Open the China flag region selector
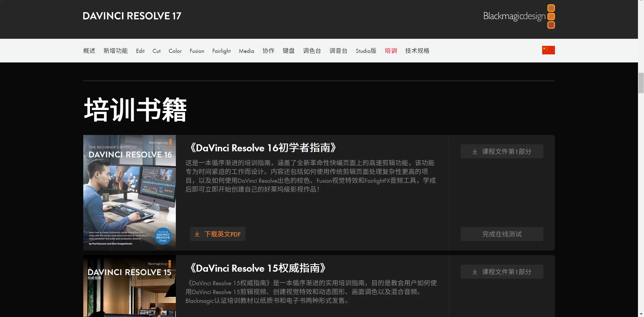 pos(548,50)
